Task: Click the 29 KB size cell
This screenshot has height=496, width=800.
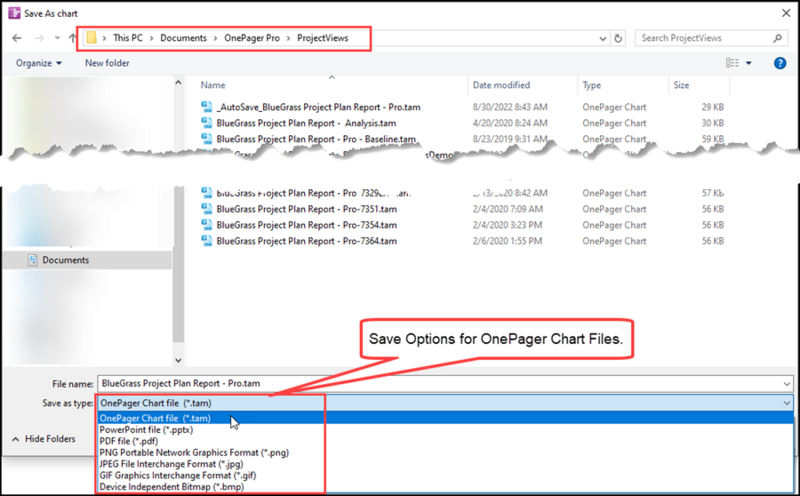Action: (x=712, y=107)
